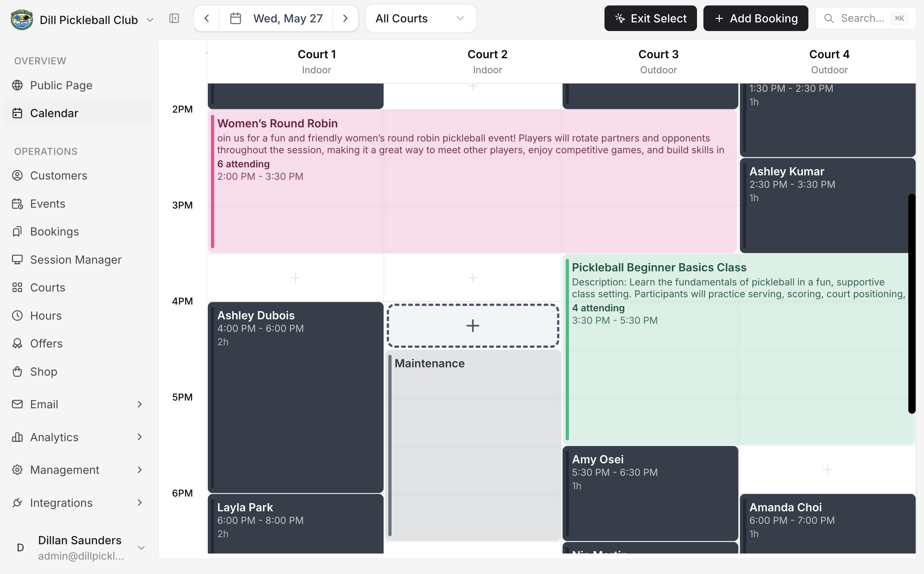Open Customers person icon

17,175
